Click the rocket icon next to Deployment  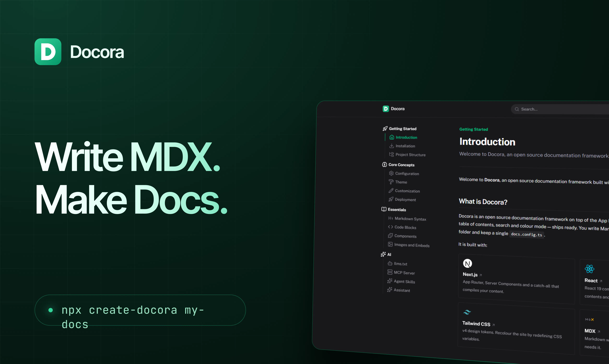(391, 199)
